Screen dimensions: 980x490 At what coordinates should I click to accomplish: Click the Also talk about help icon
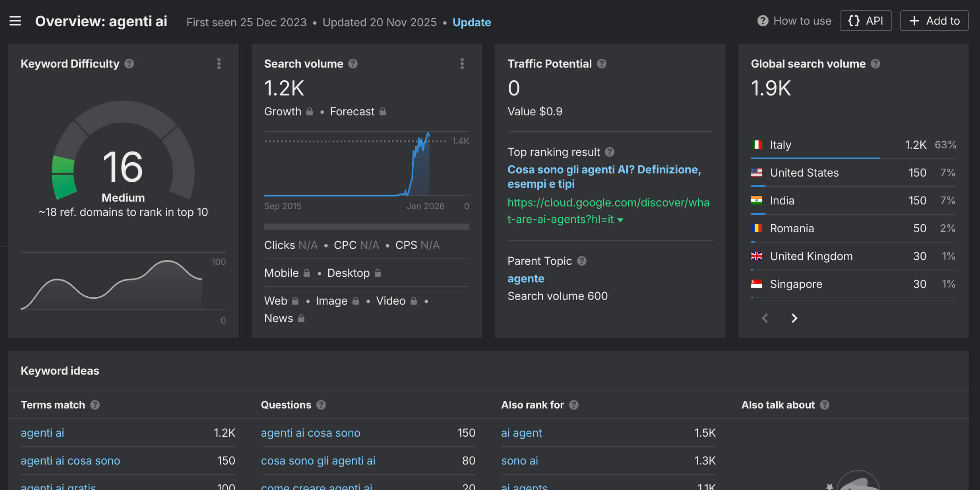[825, 405]
